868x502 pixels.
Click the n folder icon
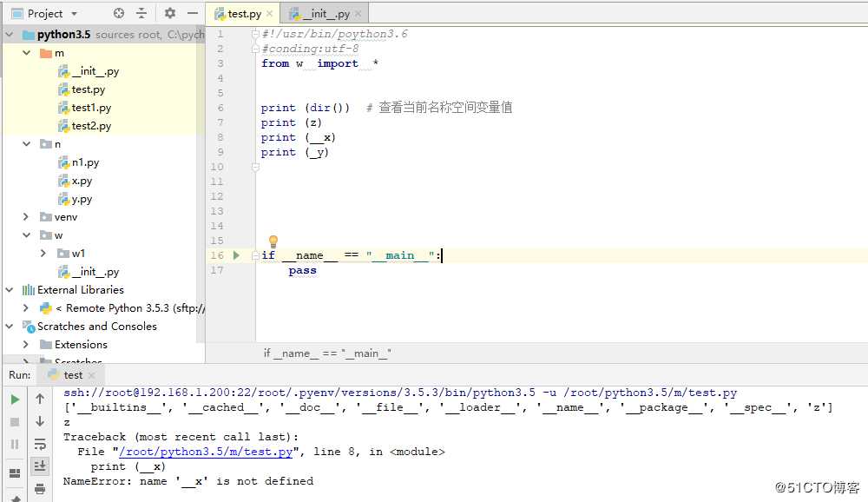[x=46, y=144]
